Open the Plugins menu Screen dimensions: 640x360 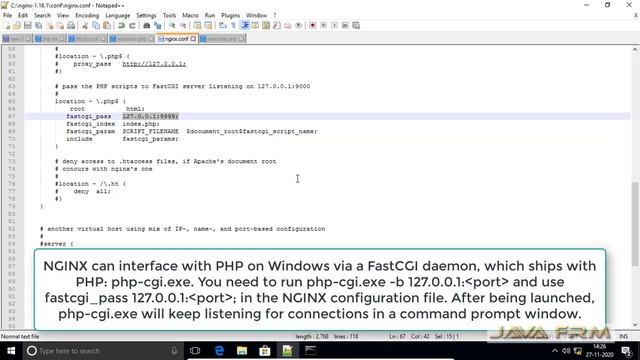[231, 16]
